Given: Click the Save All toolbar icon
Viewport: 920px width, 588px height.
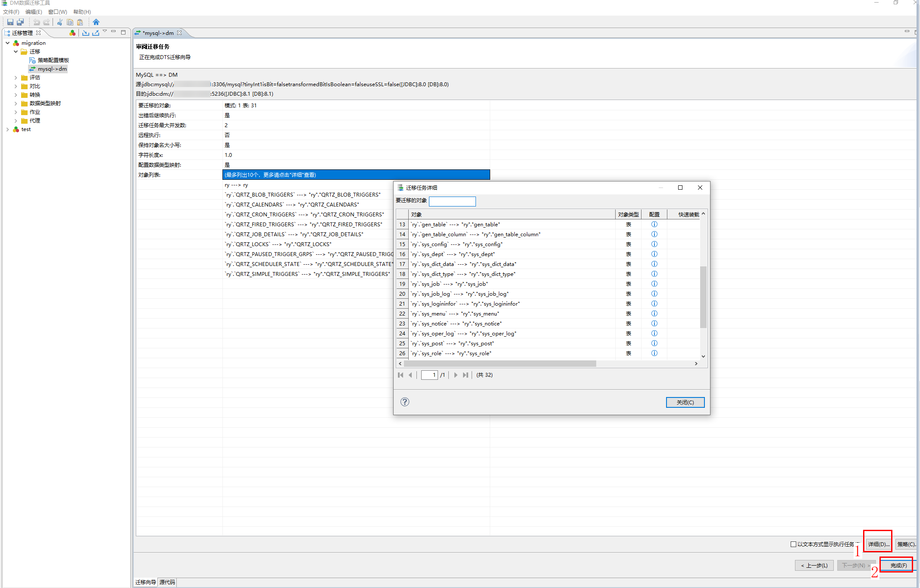Looking at the screenshot, I should 20,22.
